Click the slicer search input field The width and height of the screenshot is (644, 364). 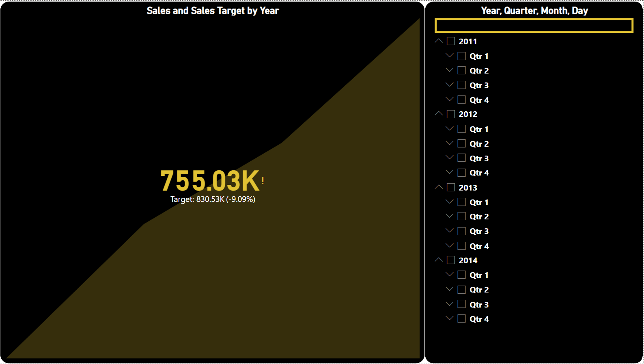pos(534,26)
